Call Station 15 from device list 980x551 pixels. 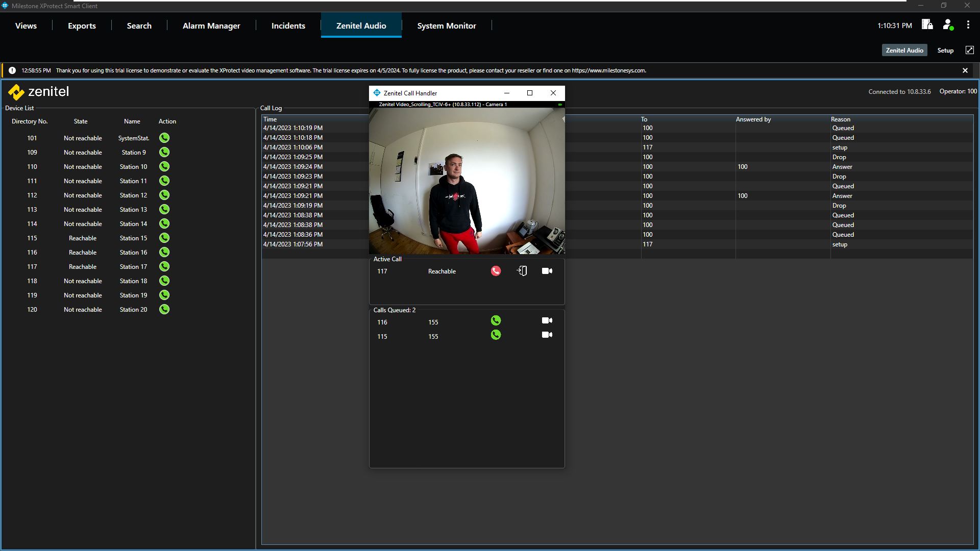164,238
